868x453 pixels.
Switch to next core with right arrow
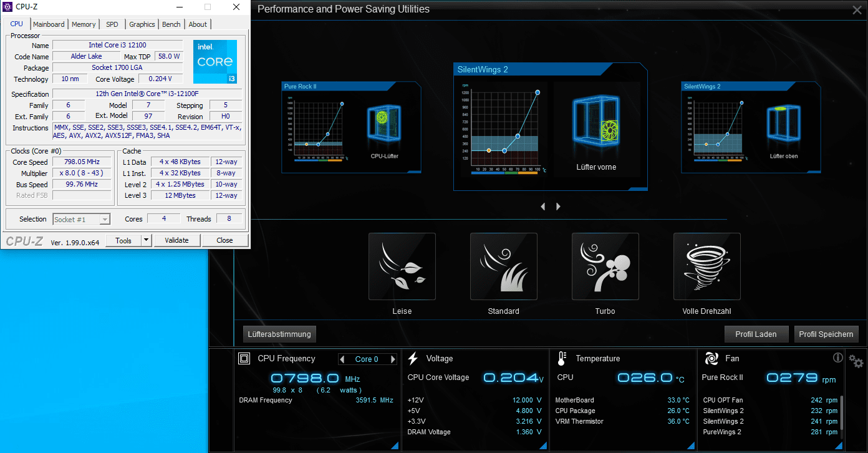pyautogui.click(x=393, y=359)
